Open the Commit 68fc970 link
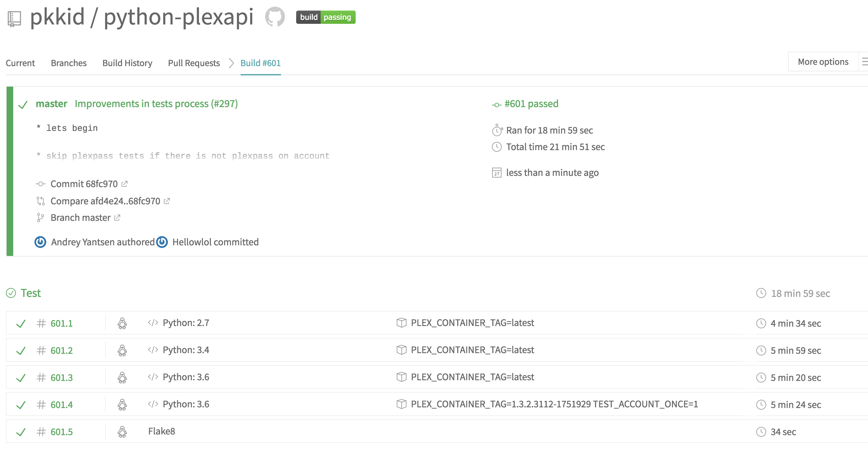868x451 pixels. coord(84,184)
